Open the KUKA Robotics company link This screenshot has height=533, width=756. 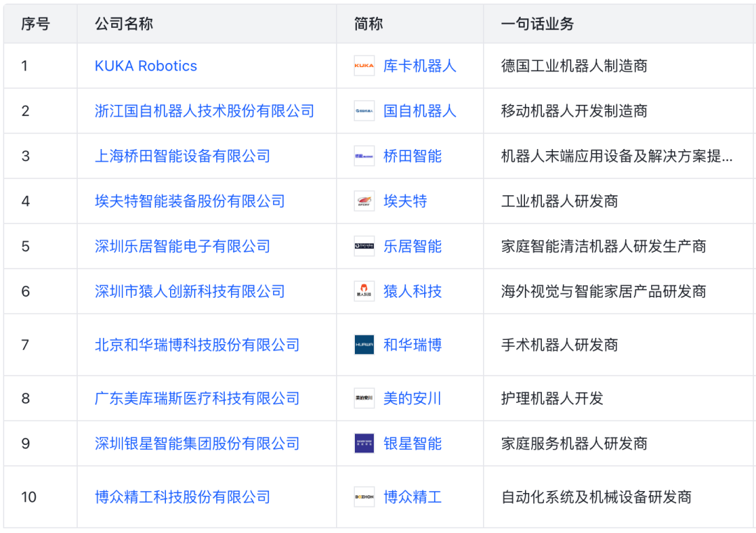(x=146, y=66)
